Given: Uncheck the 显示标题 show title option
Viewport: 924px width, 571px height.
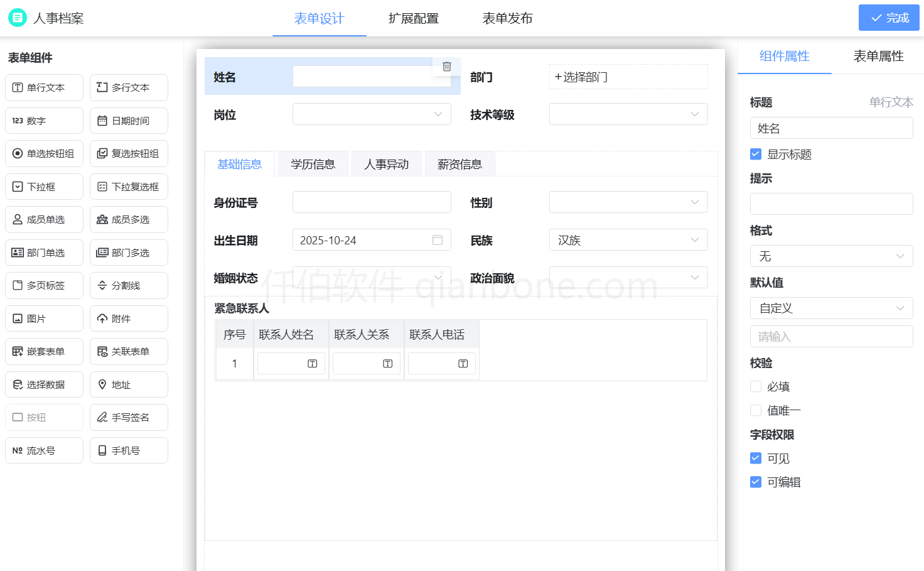Looking at the screenshot, I should [x=756, y=154].
